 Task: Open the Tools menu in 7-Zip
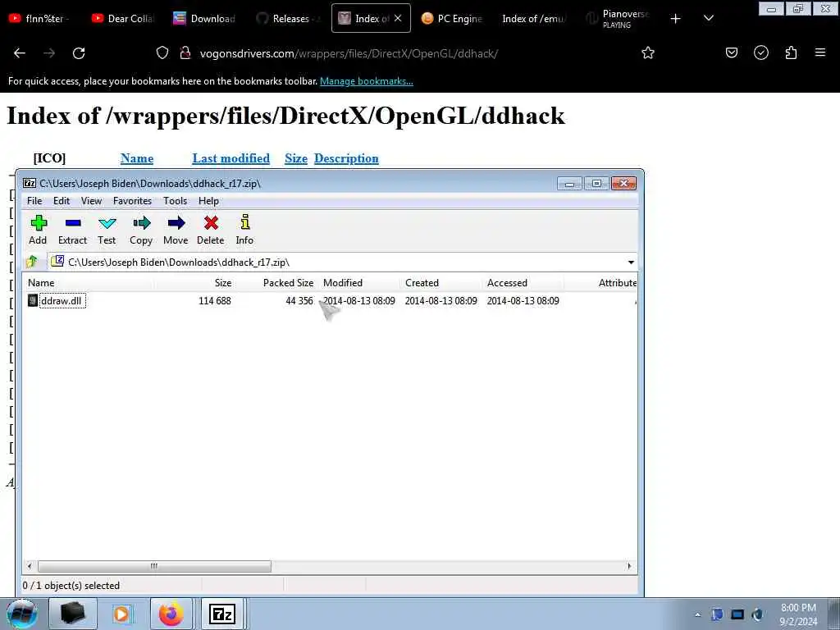[x=176, y=201]
